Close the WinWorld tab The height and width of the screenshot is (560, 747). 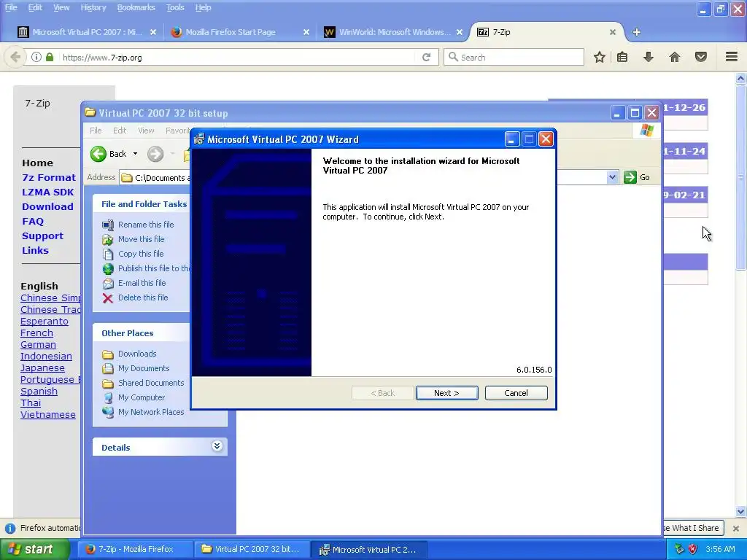click(x=460, y=32)
